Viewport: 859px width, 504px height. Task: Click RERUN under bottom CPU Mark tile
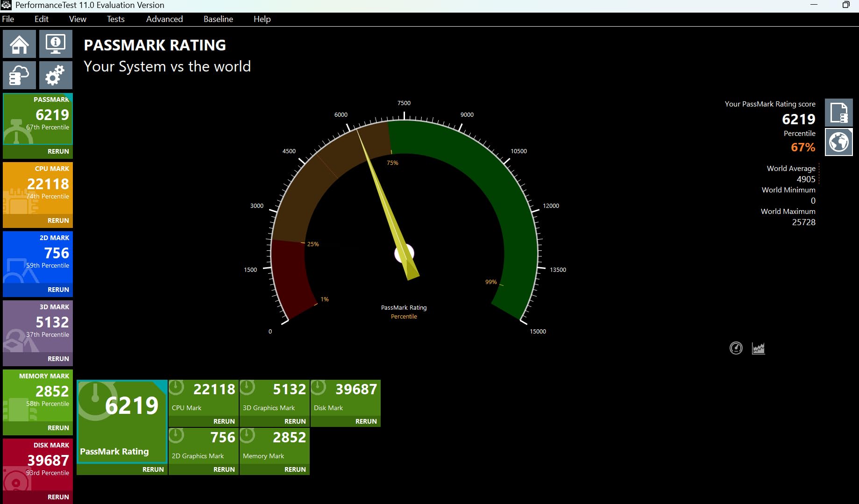[203, 421]
